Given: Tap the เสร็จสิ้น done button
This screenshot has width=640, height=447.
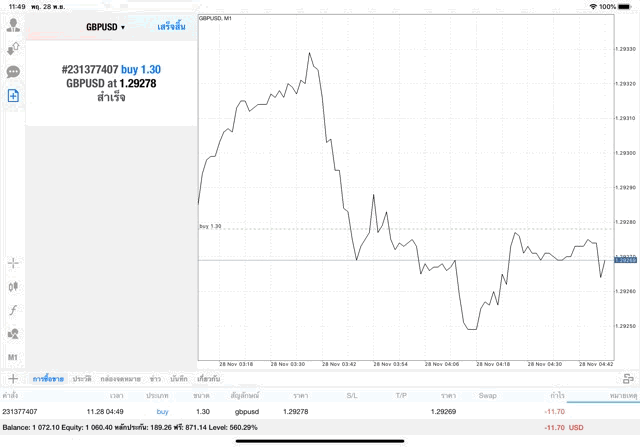Looking at the screenshot, I should point(172,27).
